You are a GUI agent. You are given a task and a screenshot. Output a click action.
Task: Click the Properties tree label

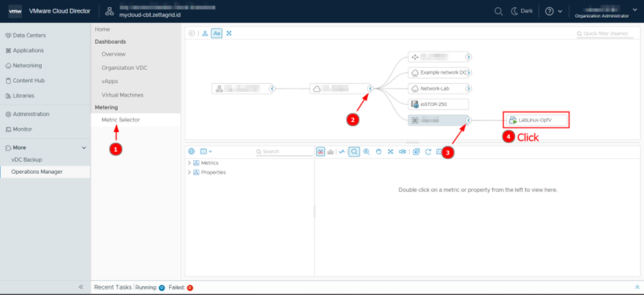213,172
